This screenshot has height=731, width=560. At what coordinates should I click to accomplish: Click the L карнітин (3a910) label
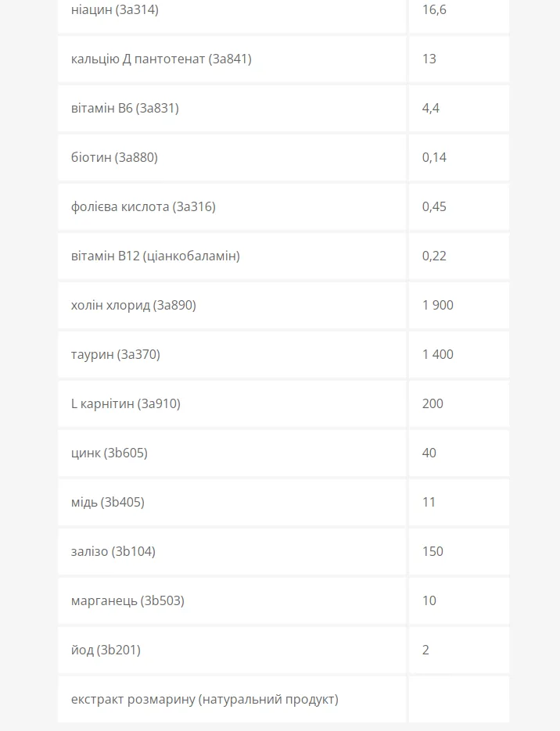coord(125,403)
